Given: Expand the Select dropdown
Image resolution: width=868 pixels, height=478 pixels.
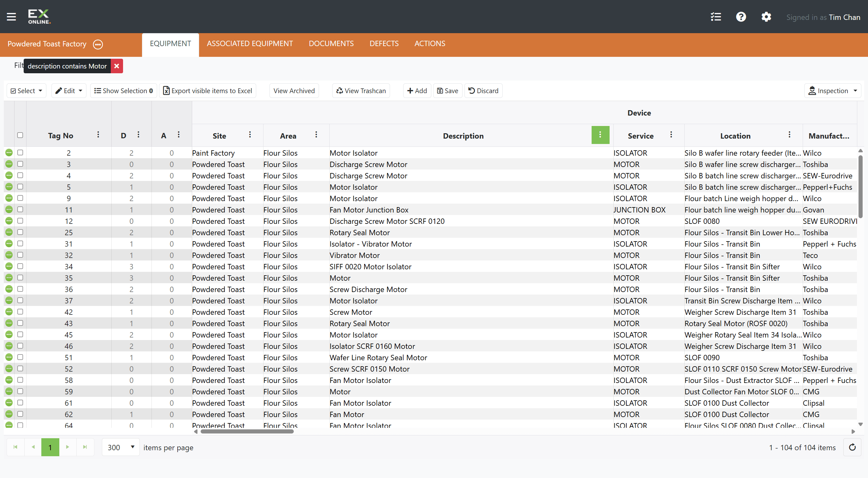Looking at the screenshot, I should coord(26,91).
